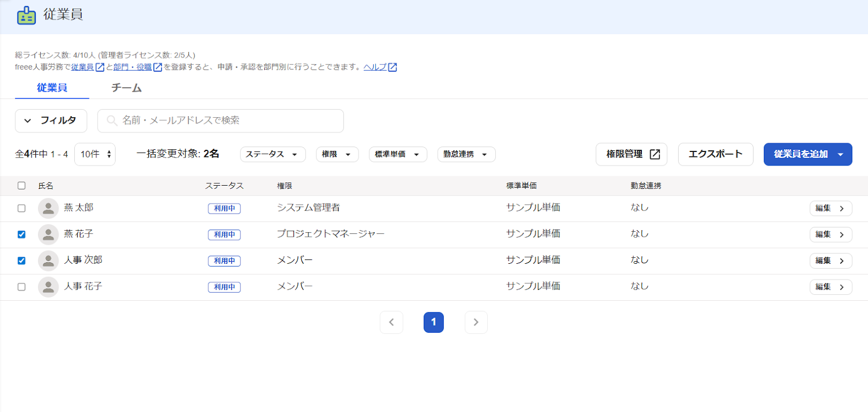Uncheck the box for 人事 次郎
Screen dimensions: 868x412
tap(22, 261)
